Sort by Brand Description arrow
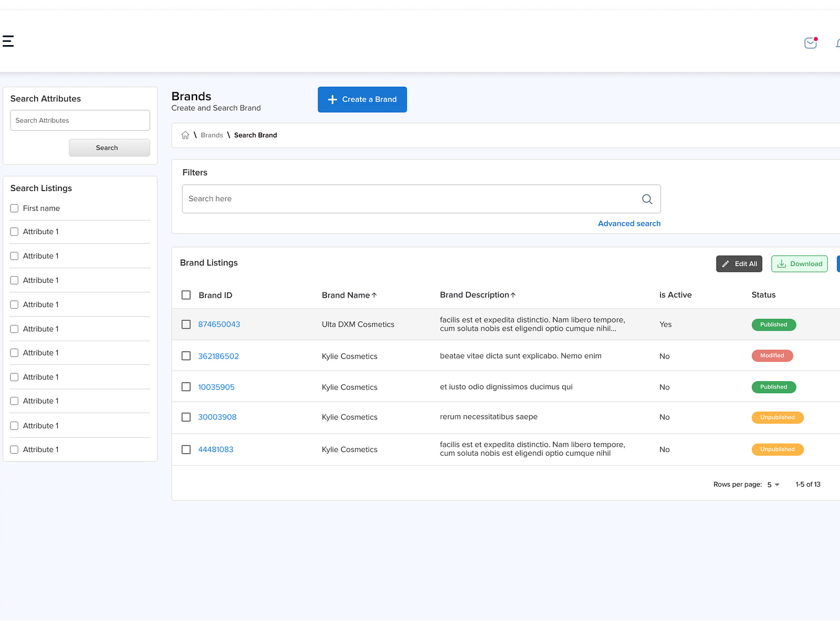 tap(513, 295)
